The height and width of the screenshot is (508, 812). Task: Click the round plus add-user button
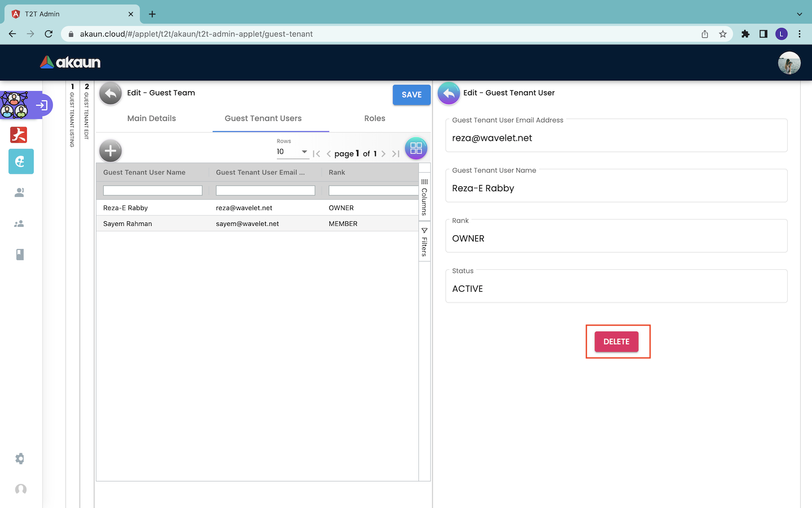point(111,151)
